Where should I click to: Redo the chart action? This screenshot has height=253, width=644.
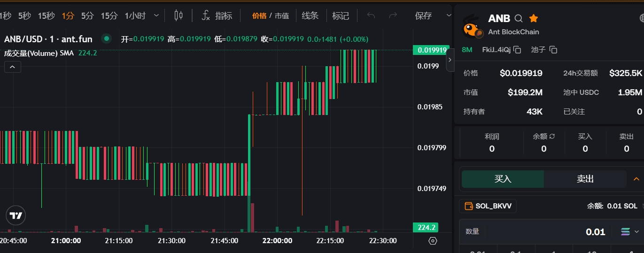coord(393,15)
